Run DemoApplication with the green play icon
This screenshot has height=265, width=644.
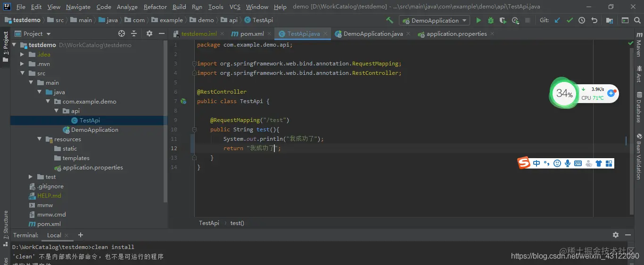click(x=479, y=20)
